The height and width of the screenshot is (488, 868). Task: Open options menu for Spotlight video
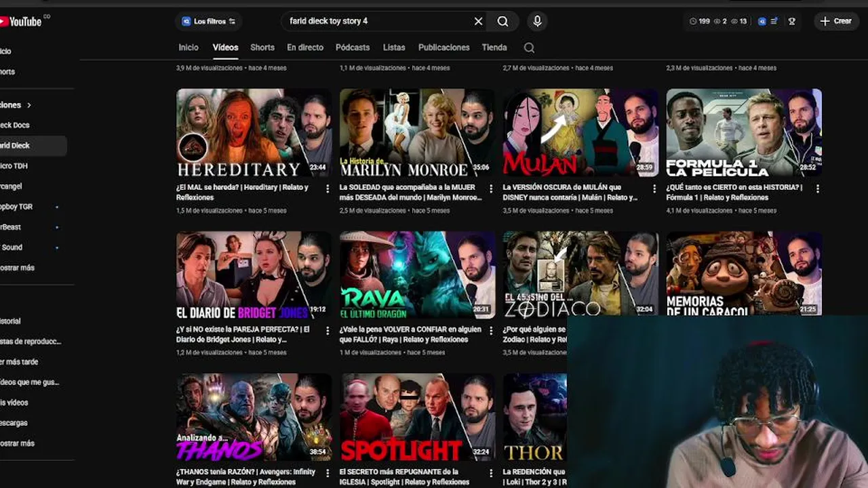tap(491, 473)
